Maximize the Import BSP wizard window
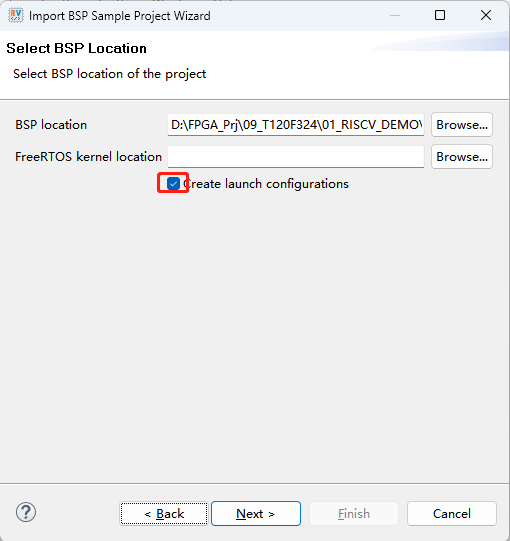The image size is (510, 541). click(440, 15)
